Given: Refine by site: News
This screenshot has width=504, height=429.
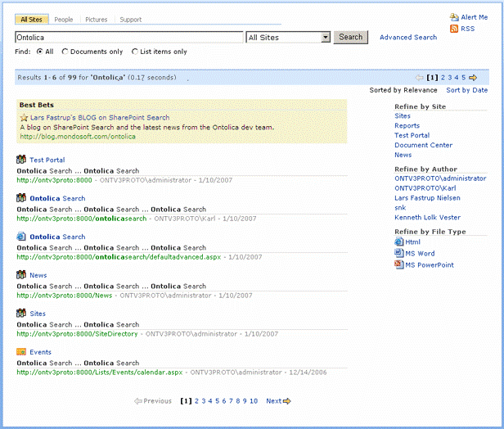Looking at the screenshot, I should coord(403,155).
